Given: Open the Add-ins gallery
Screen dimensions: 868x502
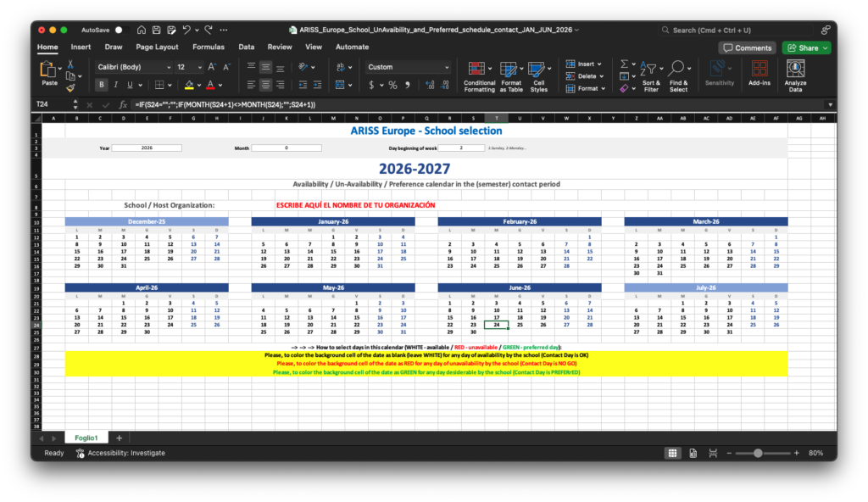Looking at the screenshot, I should click(x=759, y=75).
